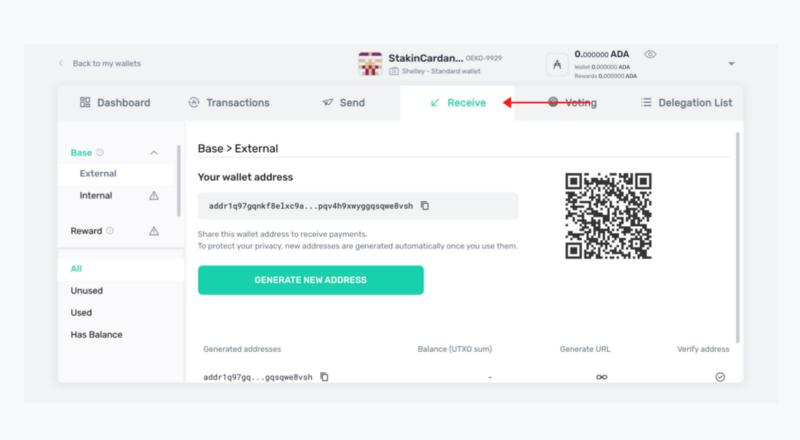
Task: Copy the generated address in the list
Action: click(x=324, y=377)
